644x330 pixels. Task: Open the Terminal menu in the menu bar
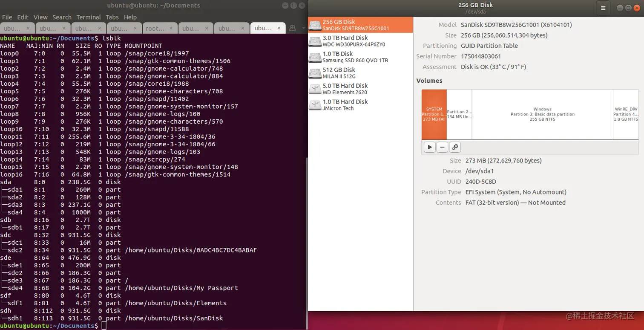pos(89,17)
